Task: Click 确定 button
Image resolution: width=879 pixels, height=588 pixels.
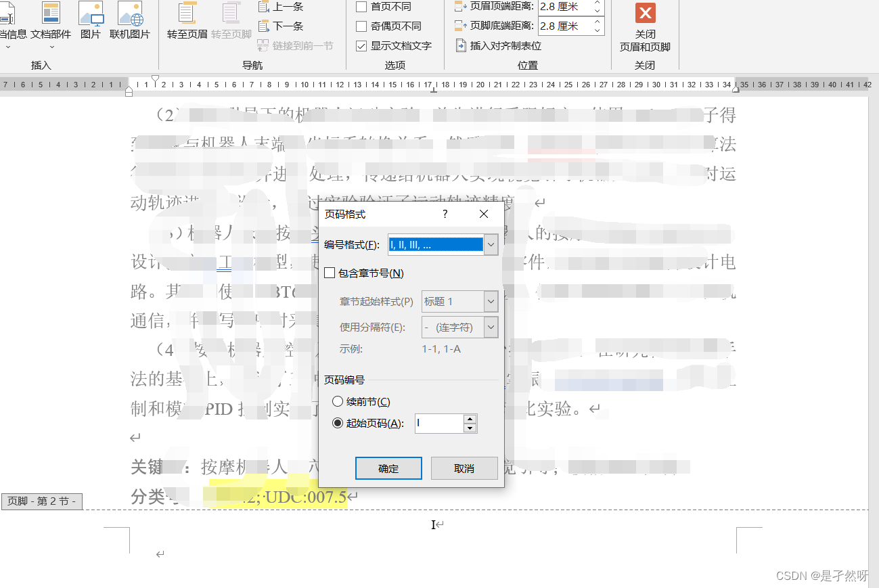Action: 388,468
